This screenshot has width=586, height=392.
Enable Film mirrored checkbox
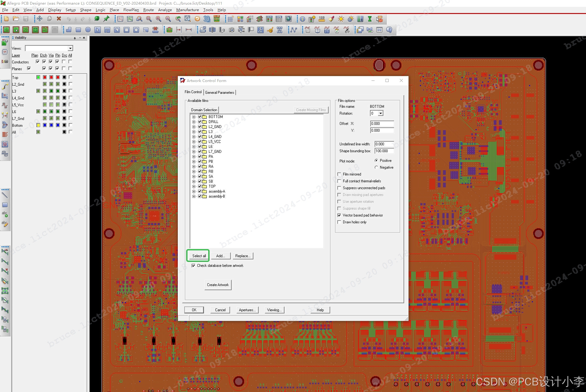(339, 174)
